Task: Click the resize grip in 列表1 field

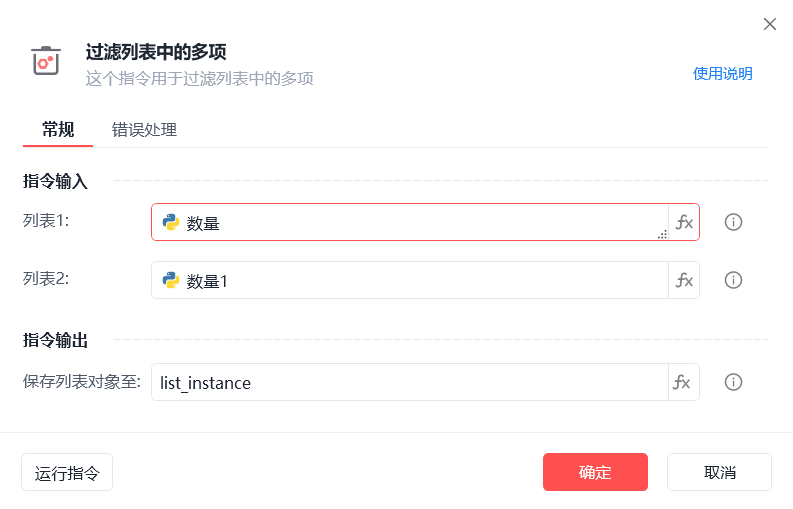Action: 663,234
